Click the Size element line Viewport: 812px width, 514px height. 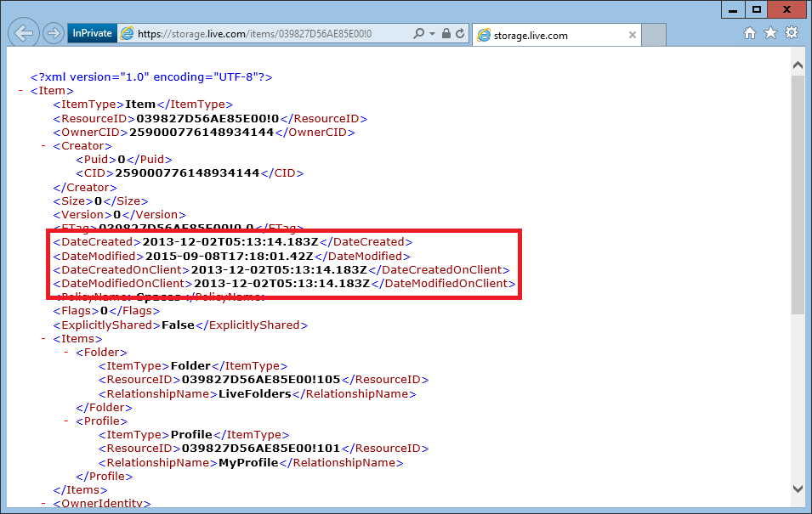100,201
